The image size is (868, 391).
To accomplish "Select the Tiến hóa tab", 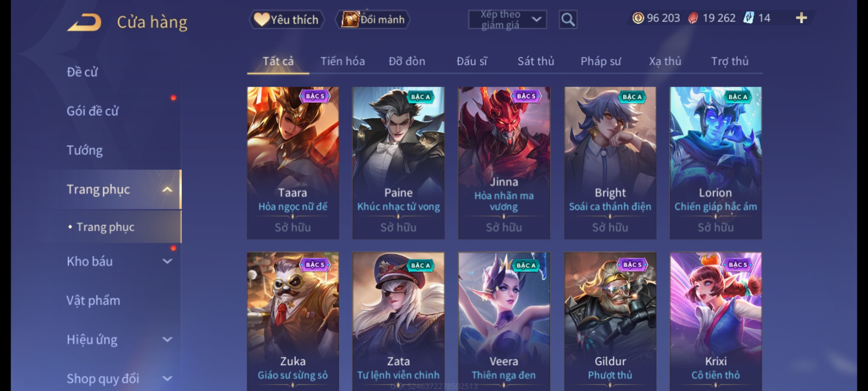I will (x=342, y=61).
